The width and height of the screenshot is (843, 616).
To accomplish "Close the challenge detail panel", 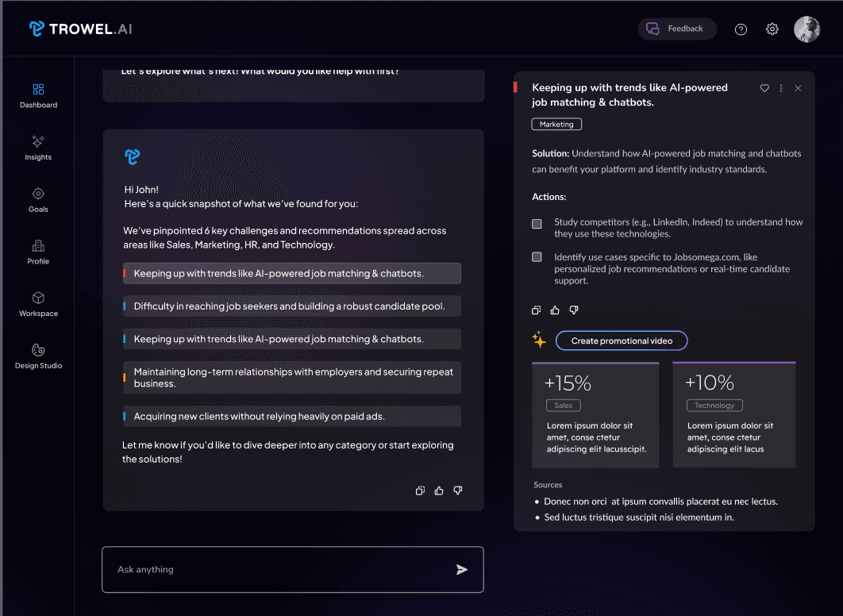I will pyautogui.click(x=798, y=87).
